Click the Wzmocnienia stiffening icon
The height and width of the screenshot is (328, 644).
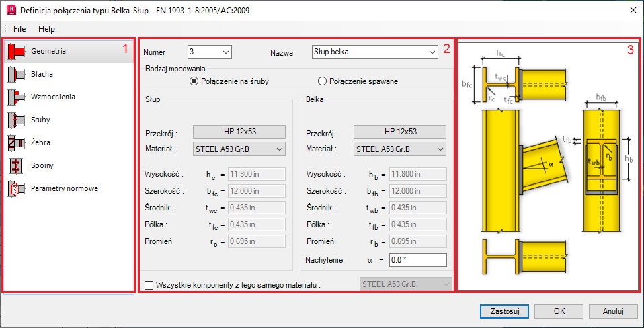click(16, 97)
